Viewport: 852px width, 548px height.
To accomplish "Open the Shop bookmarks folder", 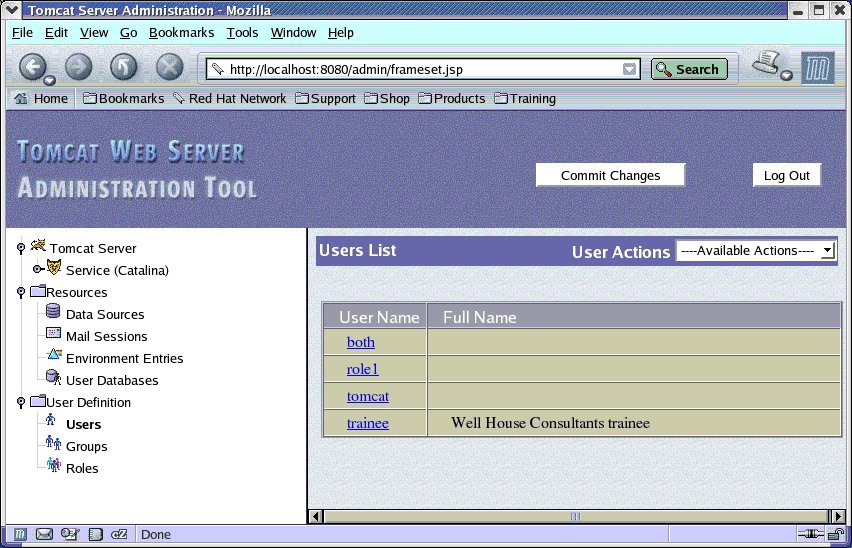I will coord(387,98).
